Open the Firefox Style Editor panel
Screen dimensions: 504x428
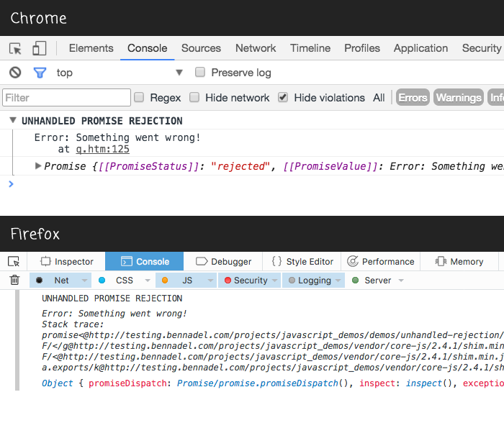[302, 262]
